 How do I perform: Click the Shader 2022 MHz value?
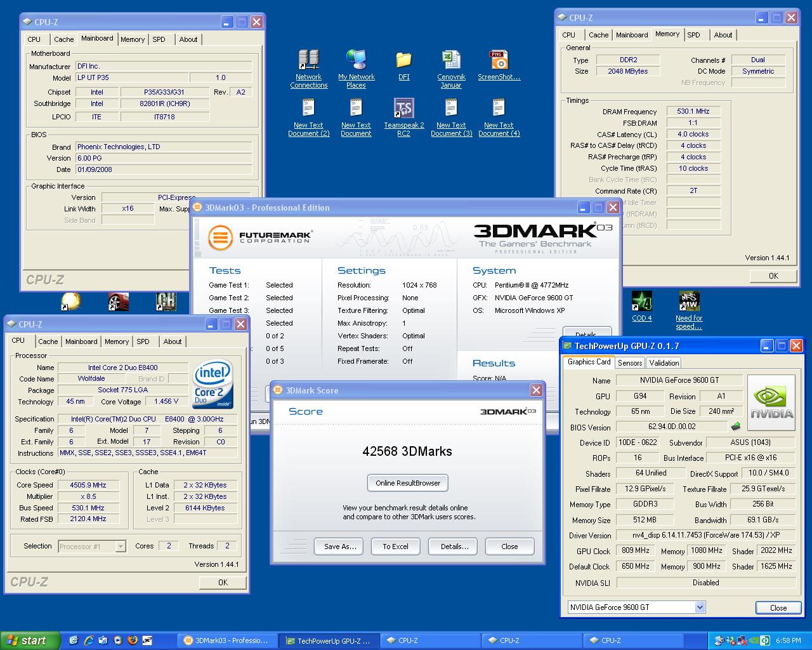[x=776, y=551]
